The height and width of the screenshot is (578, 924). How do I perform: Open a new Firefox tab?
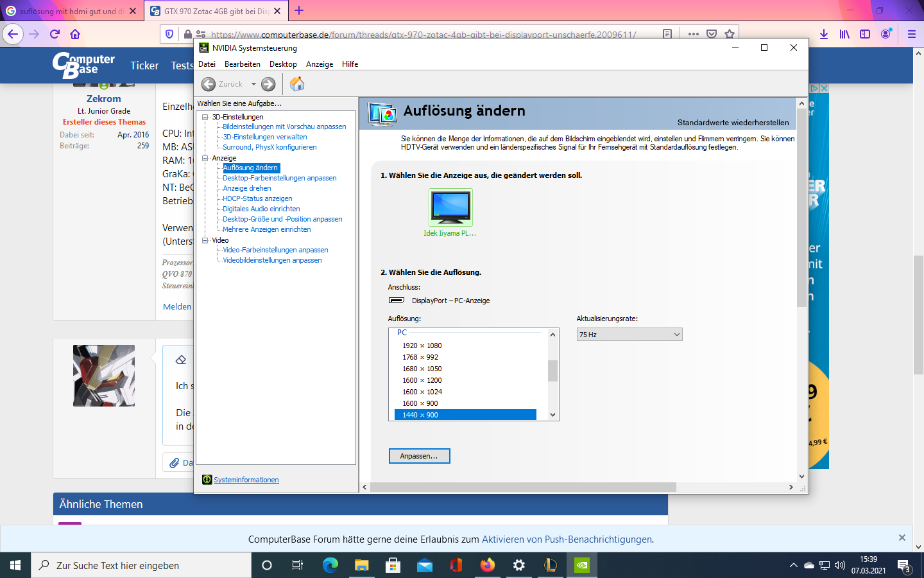tap(299, 11)
